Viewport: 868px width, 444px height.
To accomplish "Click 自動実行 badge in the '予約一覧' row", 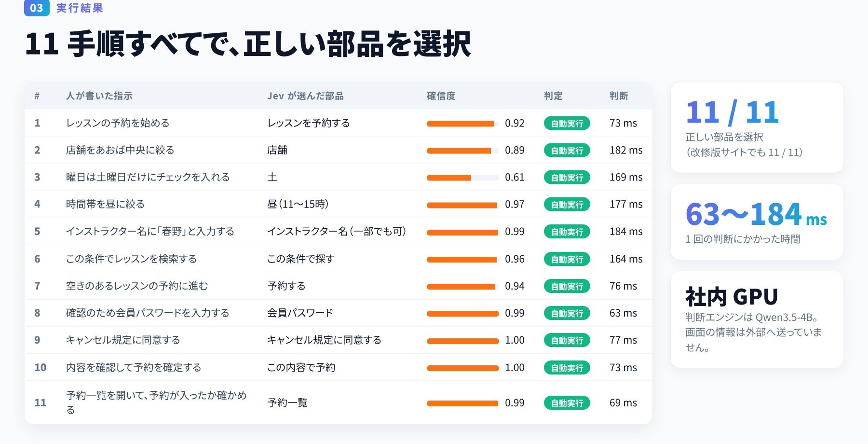I will pos(567,403).
